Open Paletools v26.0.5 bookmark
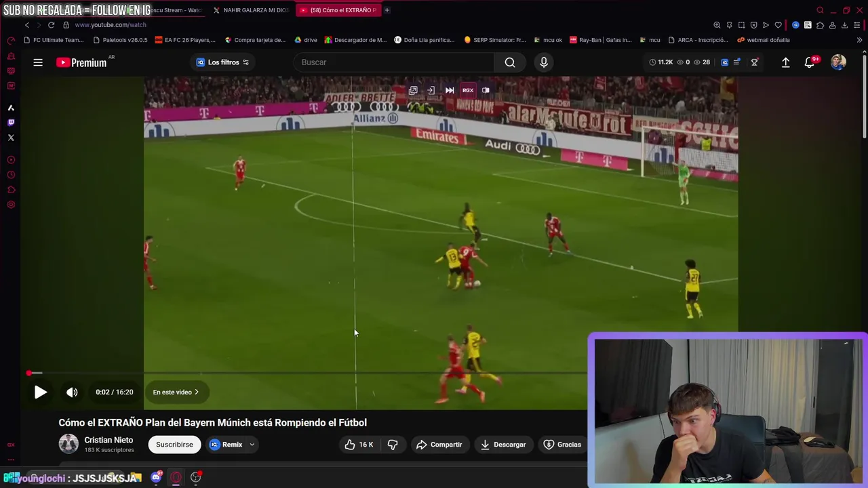The height and width of the screenshot is (488, 868). tap(120, 40)
